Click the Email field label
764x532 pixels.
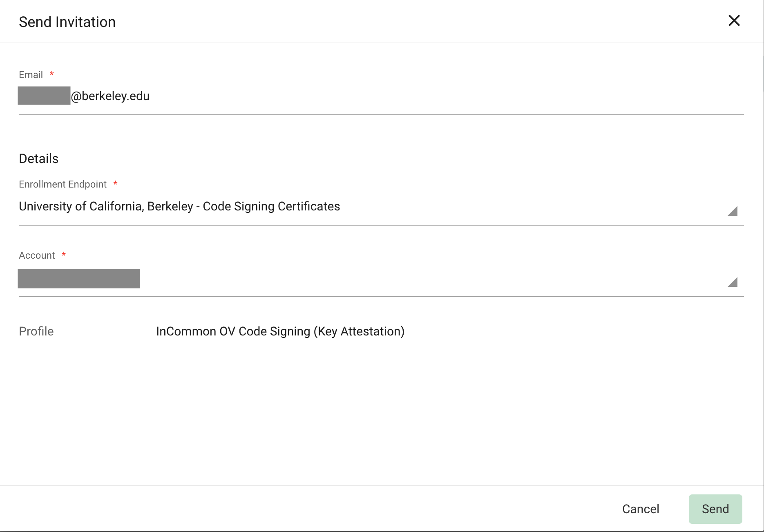31,75
